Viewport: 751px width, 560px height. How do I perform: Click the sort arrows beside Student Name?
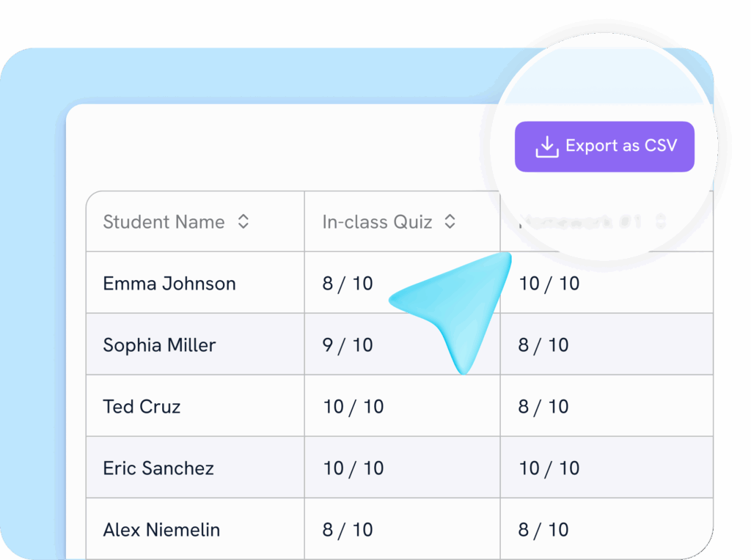pyautogui.click(x=243, y=222)
